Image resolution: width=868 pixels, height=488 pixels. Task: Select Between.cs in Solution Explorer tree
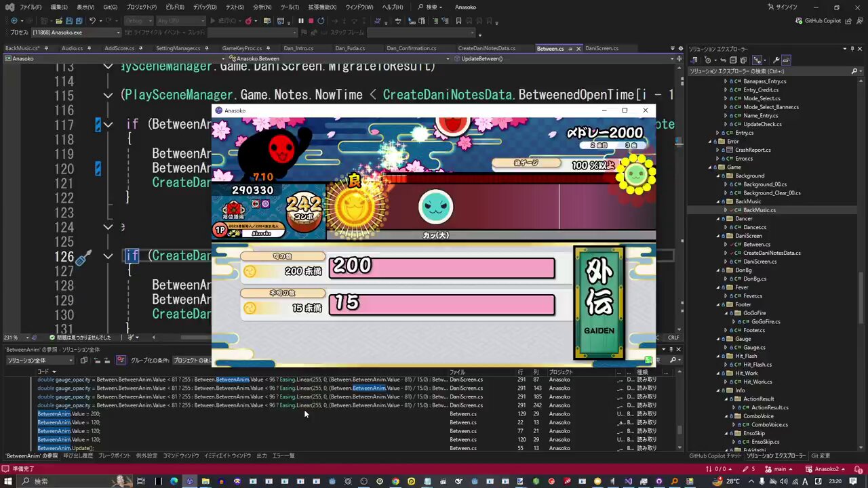coord(757,245)
